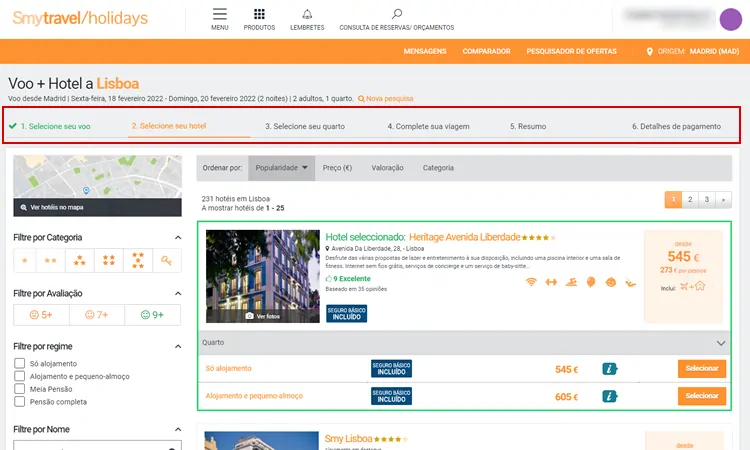Click the purple user avatar
This screenshot has height=450, width=750.
point(731,18)
